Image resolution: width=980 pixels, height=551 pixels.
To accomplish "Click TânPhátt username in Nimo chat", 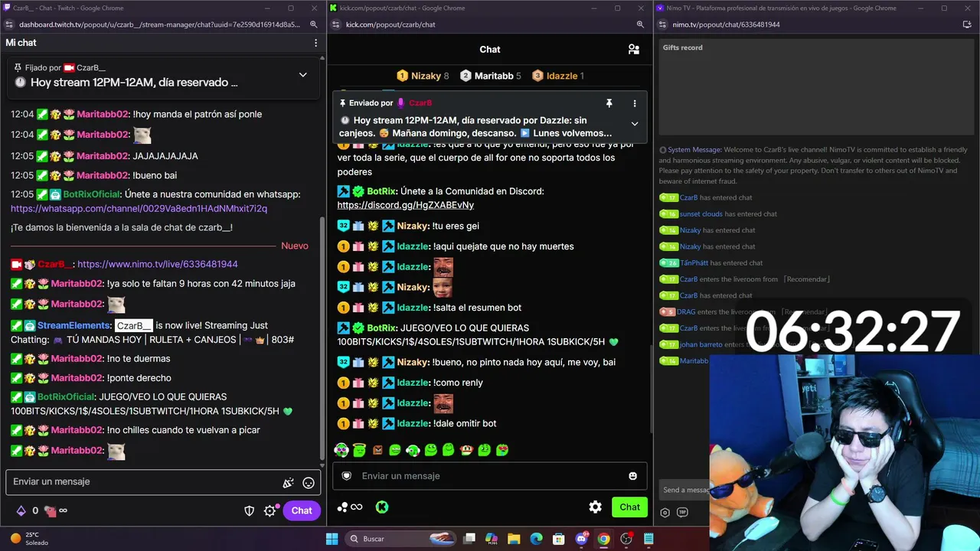I will [694, 262].
